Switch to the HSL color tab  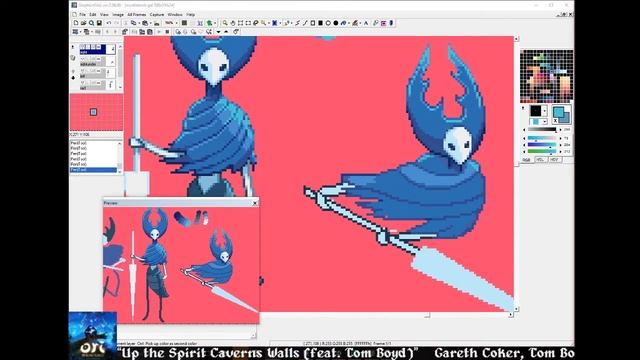pos(540,160)
